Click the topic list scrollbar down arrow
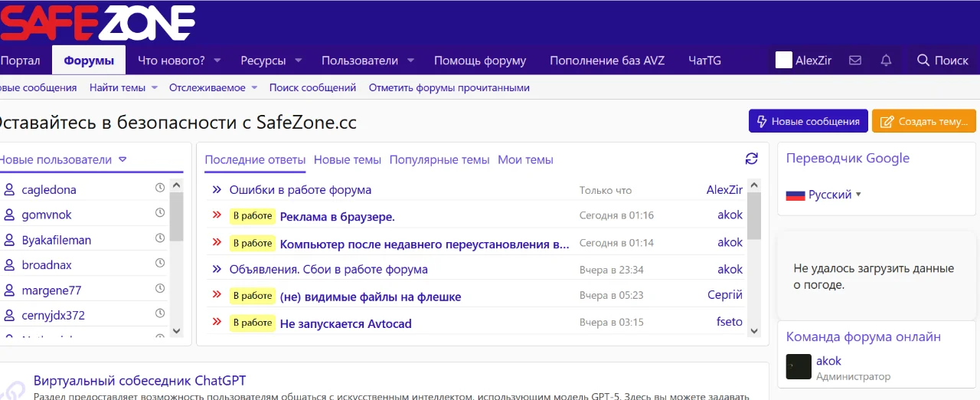980x400 pixels. click(x=753, y=331)
